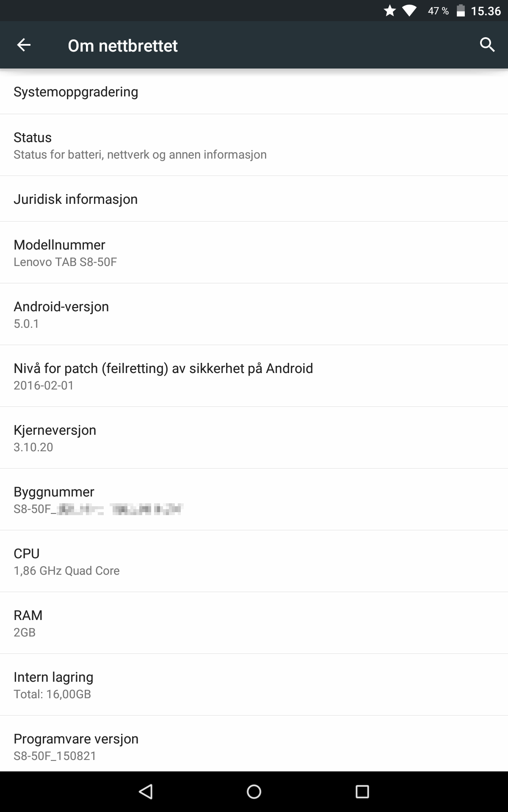The image size is (508, 812).
Task: Tap Byggnummer to enable developer options
Action: 254,499
